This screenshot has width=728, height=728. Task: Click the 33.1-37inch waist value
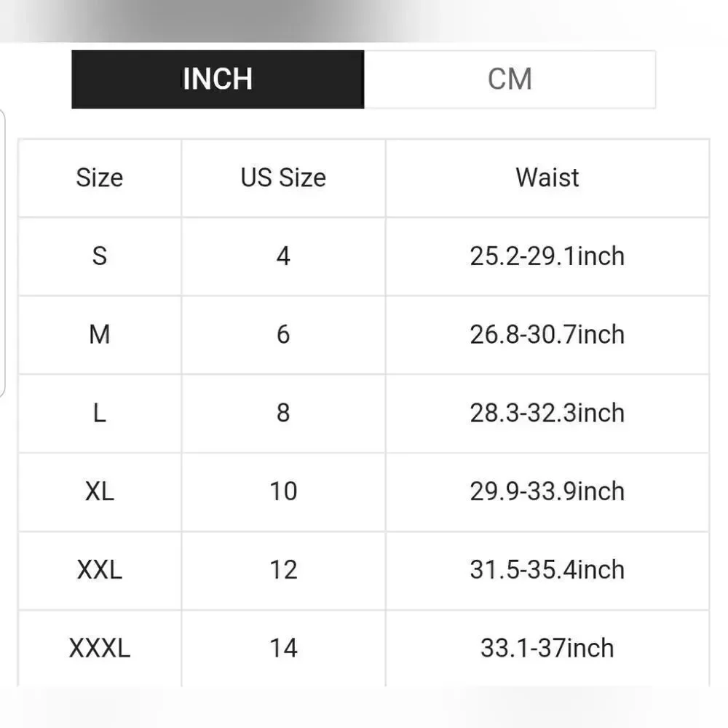click(547, 648)
